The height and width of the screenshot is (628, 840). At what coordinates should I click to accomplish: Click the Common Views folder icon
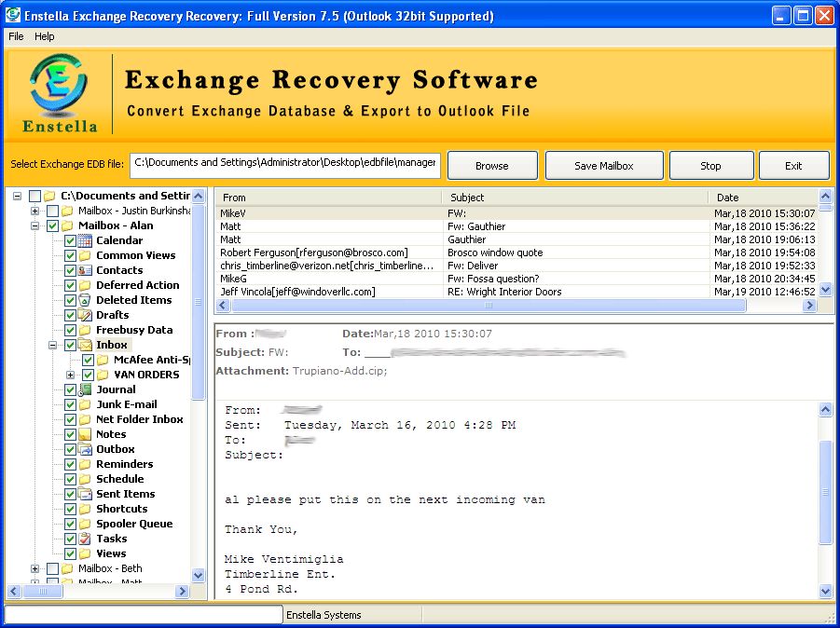[x=85, y=255]
